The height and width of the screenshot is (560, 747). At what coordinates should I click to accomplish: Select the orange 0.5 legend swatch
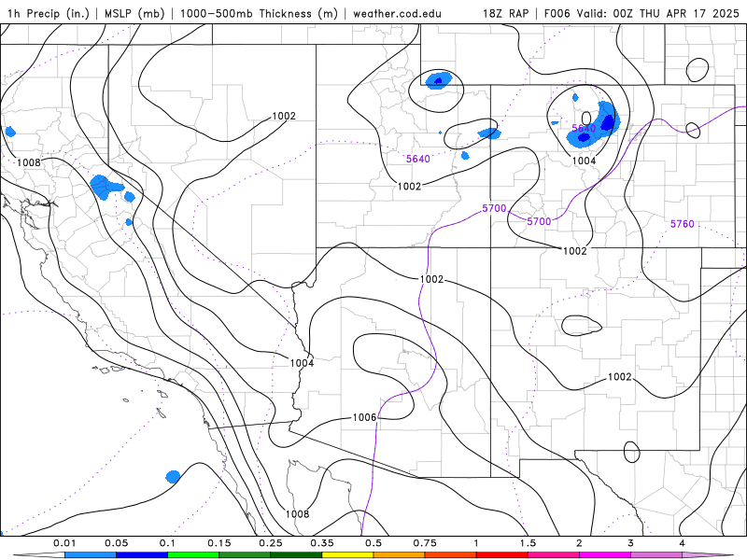click(x=400, y=555)
